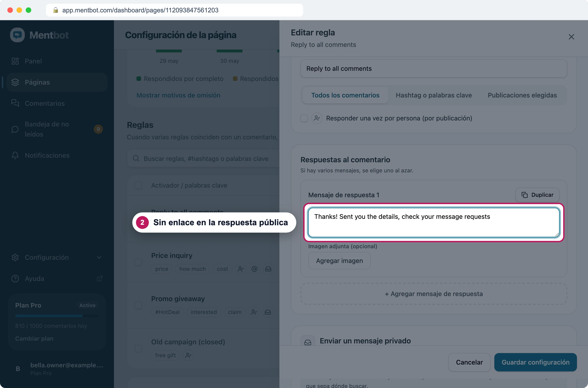Switch to Todos los comentarios tab
Screen dimensions: 588x388
[345, 95]
